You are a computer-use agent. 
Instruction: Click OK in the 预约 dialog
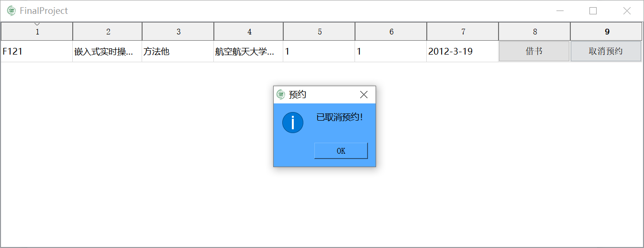point(341,151)
